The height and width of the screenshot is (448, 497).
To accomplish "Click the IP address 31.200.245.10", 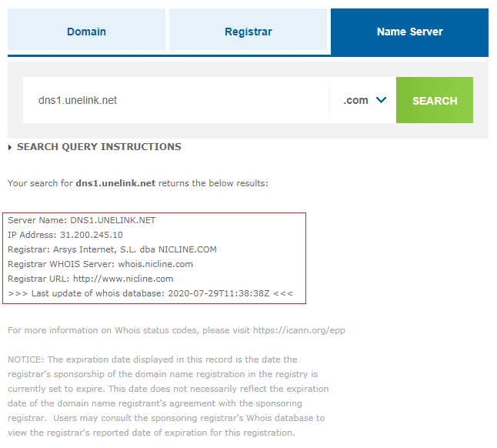I will tap(91, 235).
